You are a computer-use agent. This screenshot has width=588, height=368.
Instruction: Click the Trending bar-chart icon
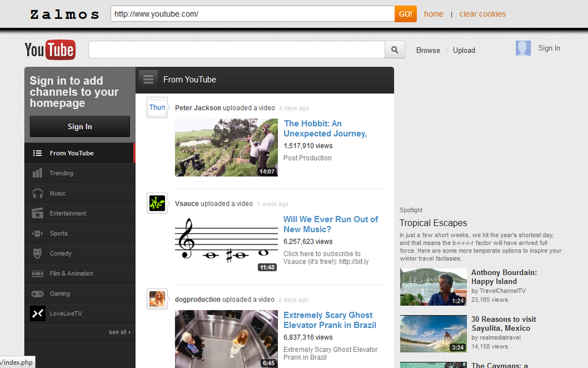tap(38, 173)
